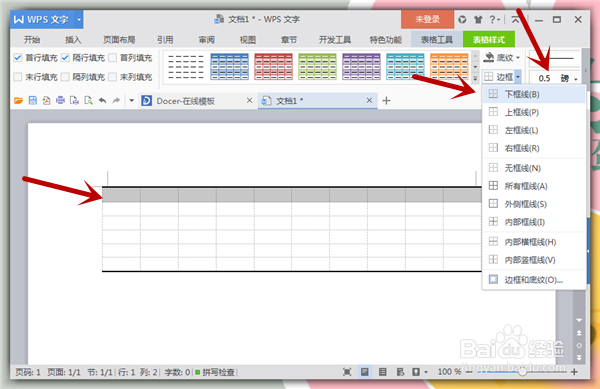Click the 底纹 shading bucket icon
The height and width of the screenshot is (389, 600).
pyautogui.click(x=489, y=57)
